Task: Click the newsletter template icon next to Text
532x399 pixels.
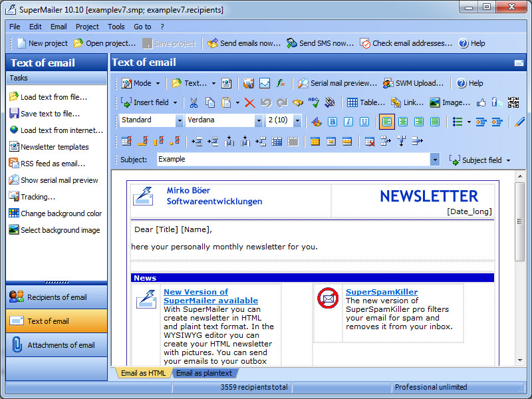Action: click(226, 83)
